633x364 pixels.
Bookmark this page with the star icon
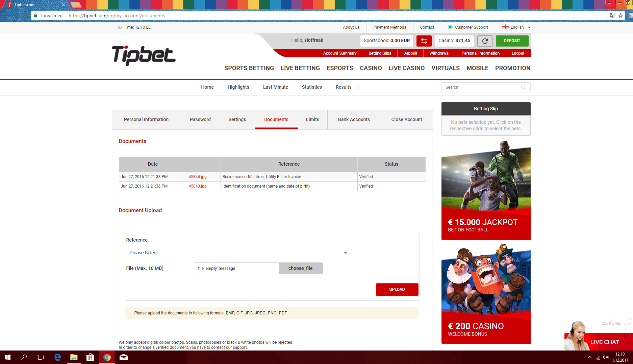(x=621, y=16)
